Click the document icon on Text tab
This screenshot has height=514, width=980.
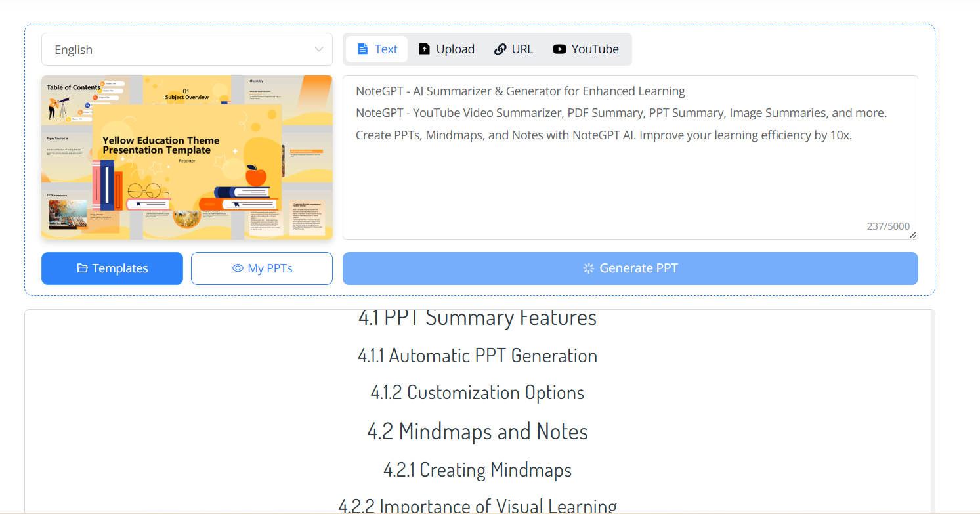pyautogui.click(x=362, y=49)
